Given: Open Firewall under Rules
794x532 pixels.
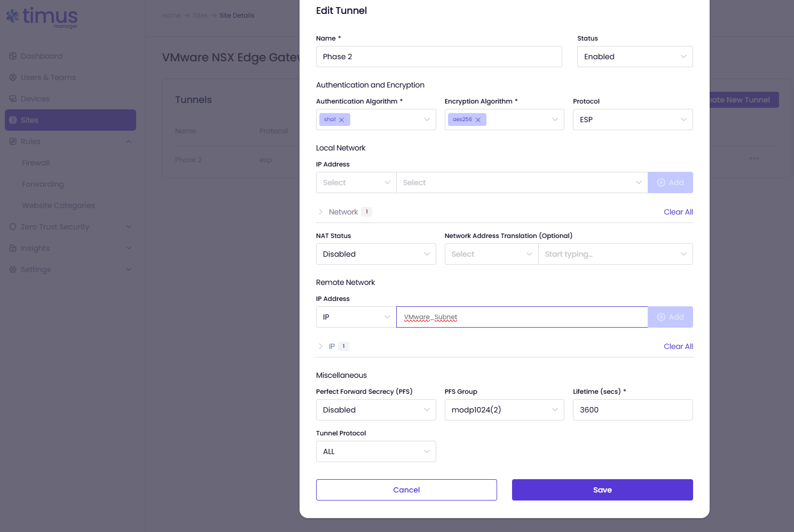Looking at the screenshot, I should (x=36, y=163).
